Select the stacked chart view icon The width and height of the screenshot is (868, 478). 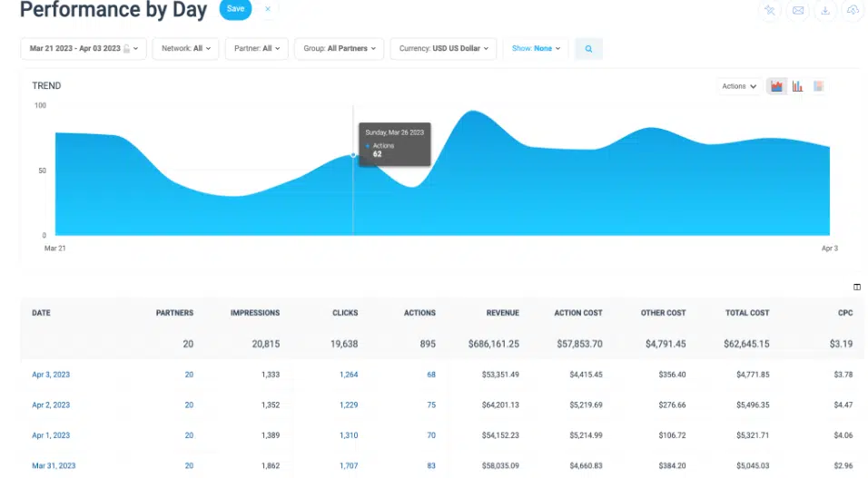(818, 86)
